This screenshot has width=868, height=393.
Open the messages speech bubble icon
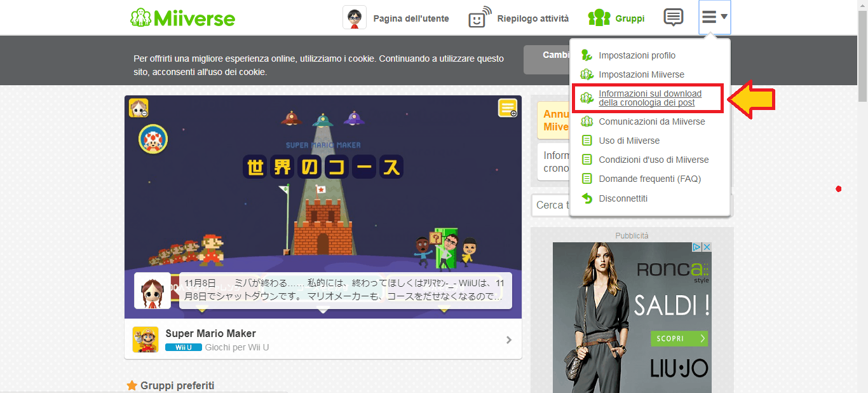click(674, 17)
